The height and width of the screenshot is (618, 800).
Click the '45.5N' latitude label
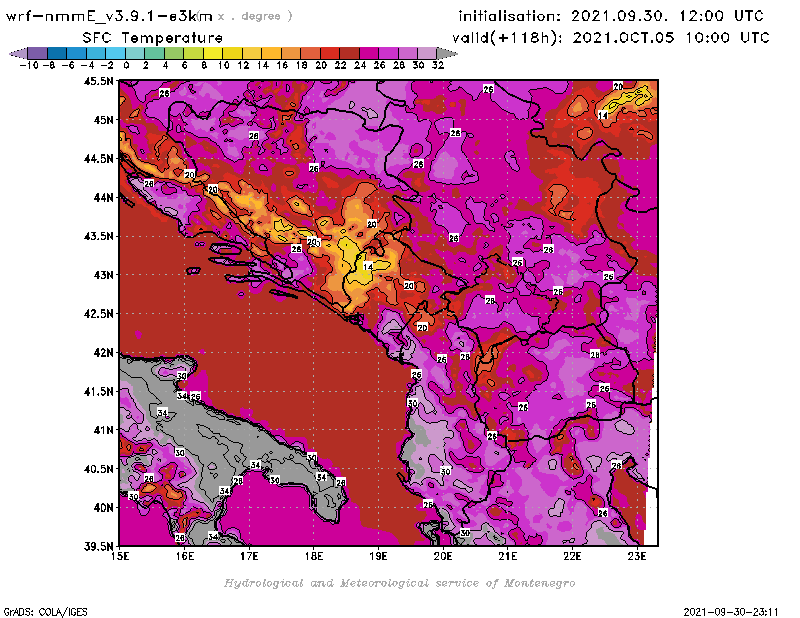pos(99,81)
